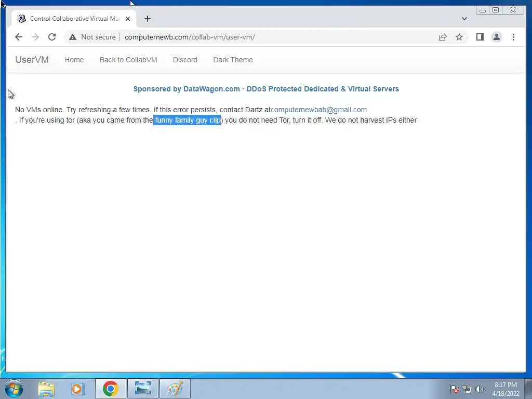Viewport: 532px width, 399px height.
Task: Open the DataWagon.com sponsor link
Action: click(266, 89)
